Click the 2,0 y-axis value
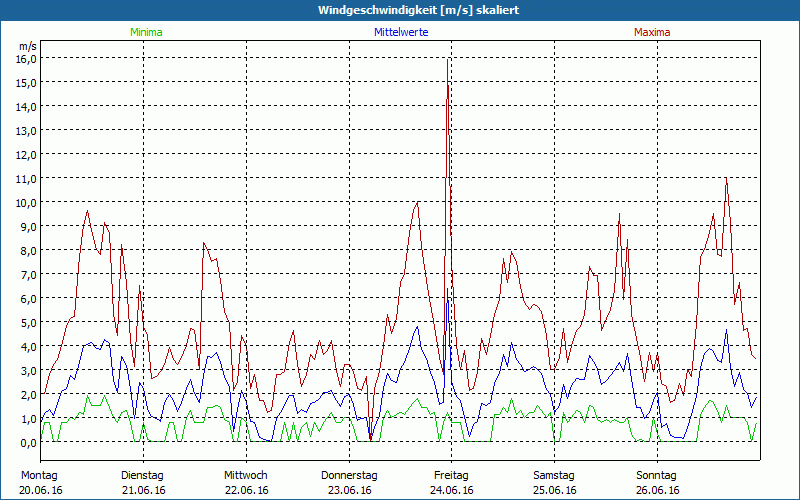This screenshot has width=800, height=500. click(x=29, y=394)
